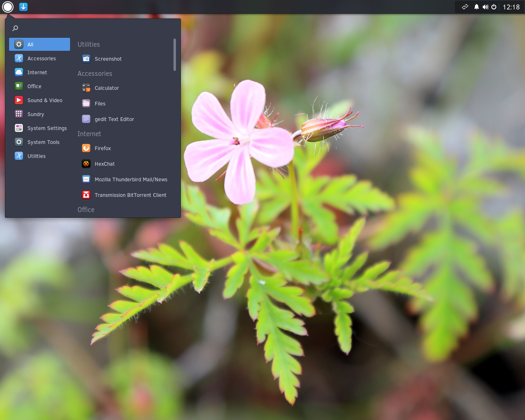Click the blue download arrow panel icon
The height and width of the screenshot is (420, 525).
click(23, 7)
